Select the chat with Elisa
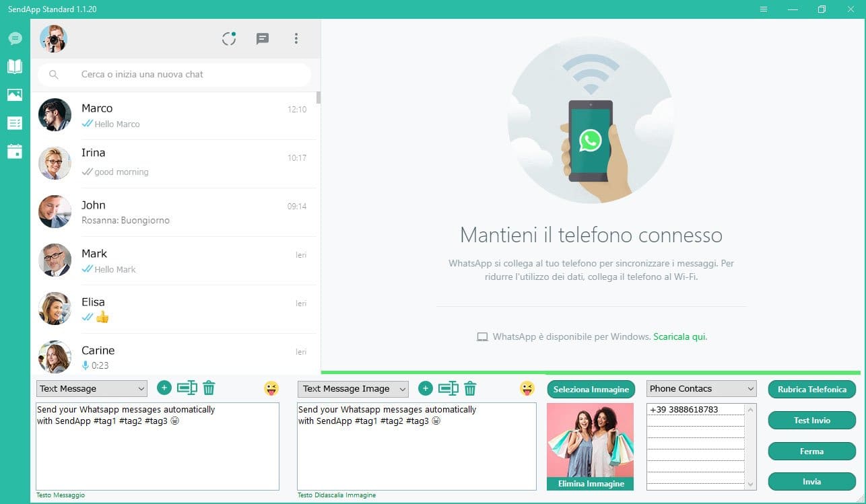The height and width of the screenshot is (504, 866). click(175, 309)
